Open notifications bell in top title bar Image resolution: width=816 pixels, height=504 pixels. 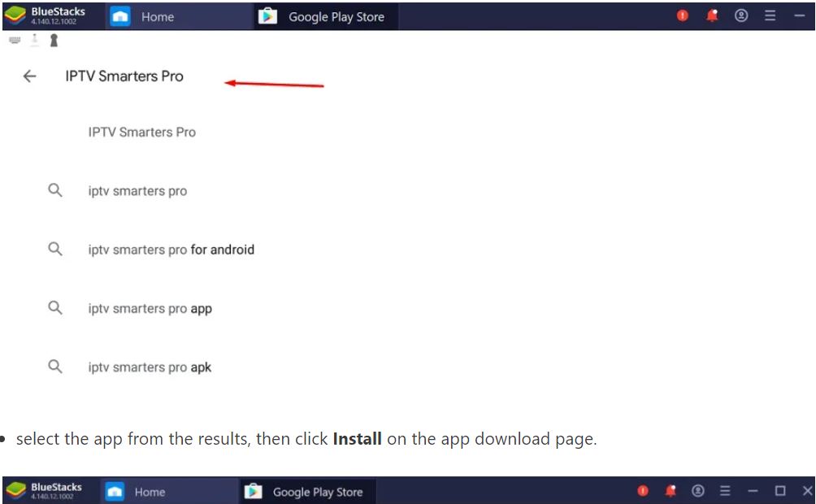click(712, 15)
